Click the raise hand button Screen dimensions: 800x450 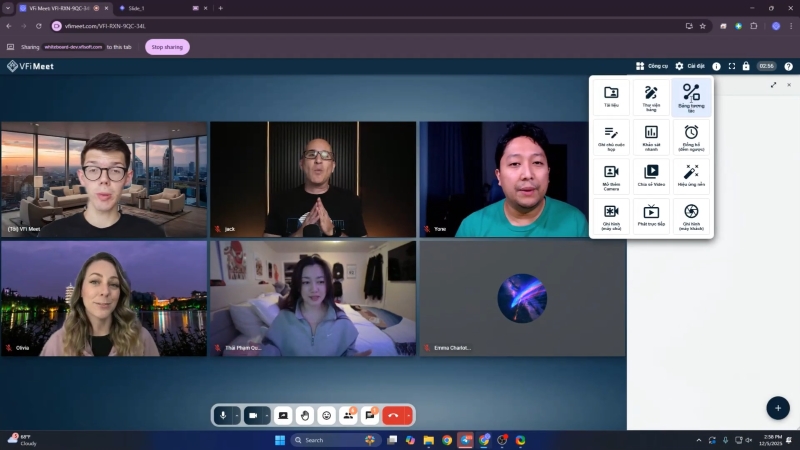(305, 415)
